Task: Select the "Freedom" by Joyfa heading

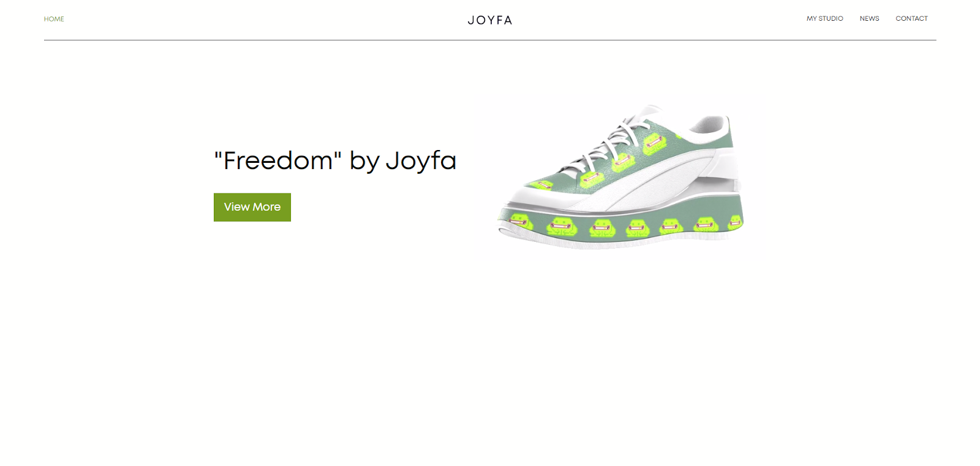Action: coord(335,160)
